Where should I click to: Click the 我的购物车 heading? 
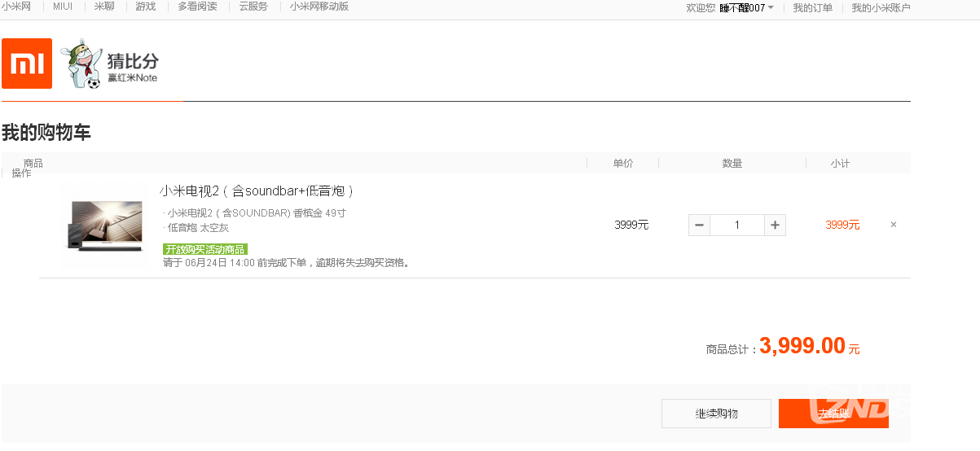46,133
